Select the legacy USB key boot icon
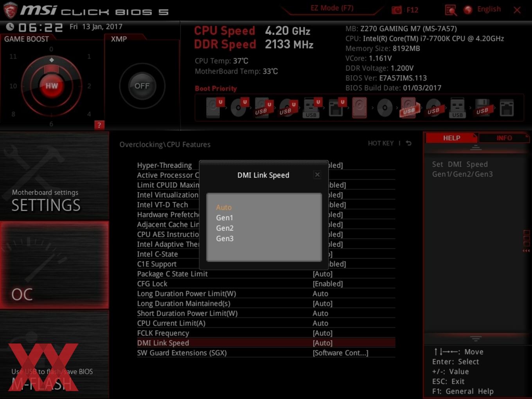Screen dimensions: 532x399 tap(457, 108)
